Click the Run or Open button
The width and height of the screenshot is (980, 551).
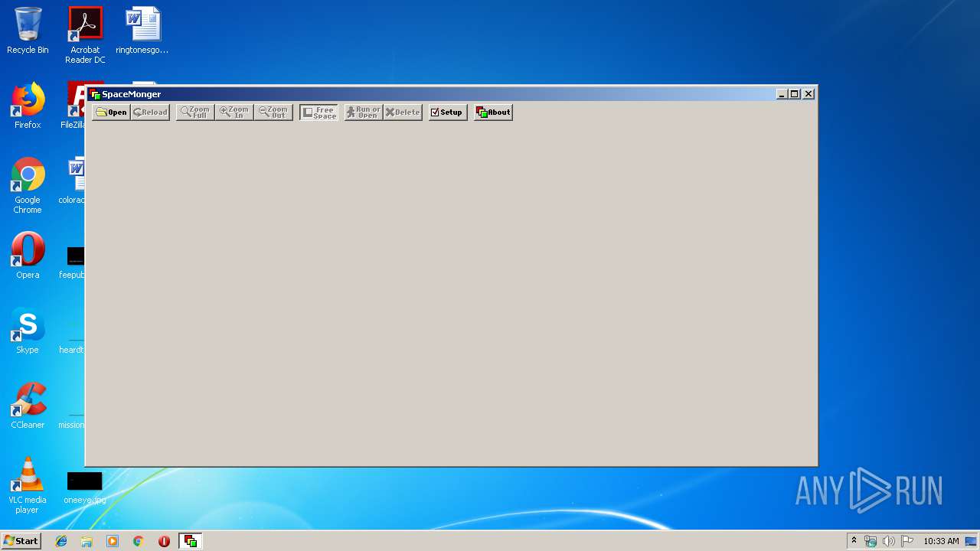[x=364, y=112]
